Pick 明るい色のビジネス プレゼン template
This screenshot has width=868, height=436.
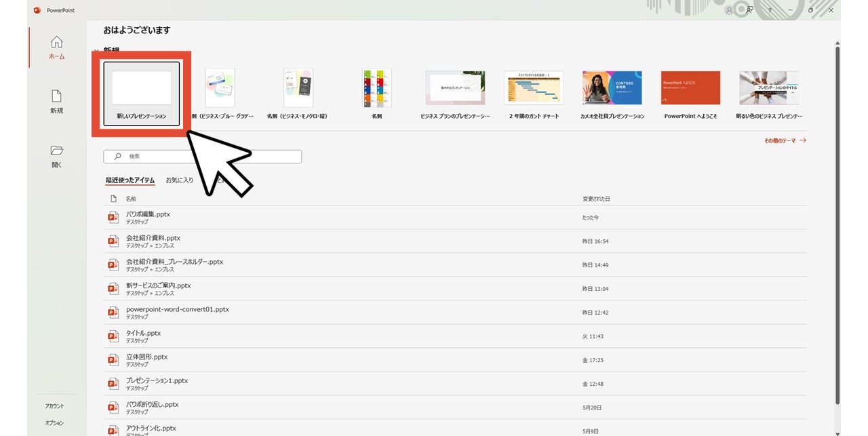(x=769, y=94)
